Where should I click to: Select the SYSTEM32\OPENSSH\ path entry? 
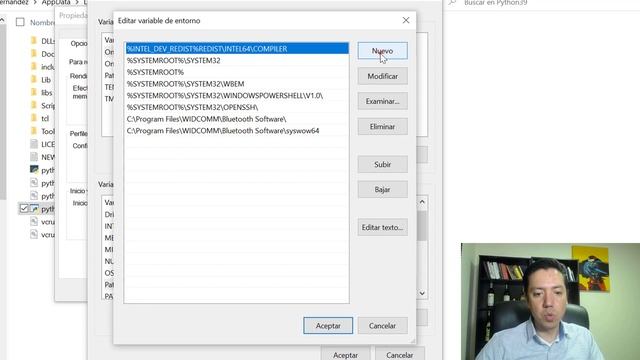click(x=237, y=107)
